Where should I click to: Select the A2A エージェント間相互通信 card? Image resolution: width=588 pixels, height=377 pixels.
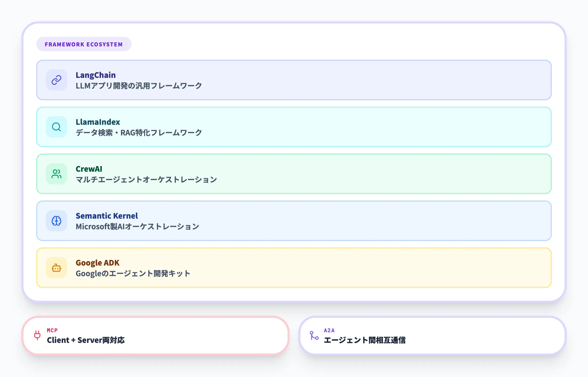click(x=431, y=335)
